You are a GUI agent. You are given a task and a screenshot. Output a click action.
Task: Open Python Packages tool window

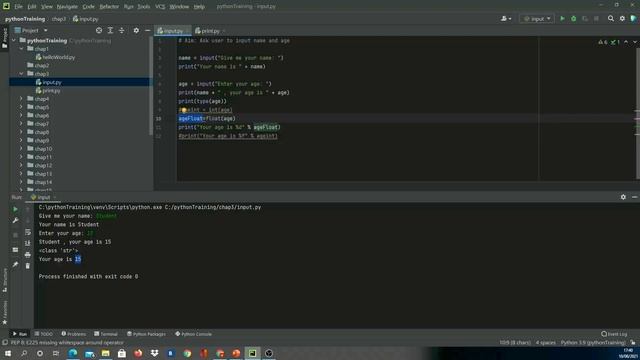click(x=146, y=334)
